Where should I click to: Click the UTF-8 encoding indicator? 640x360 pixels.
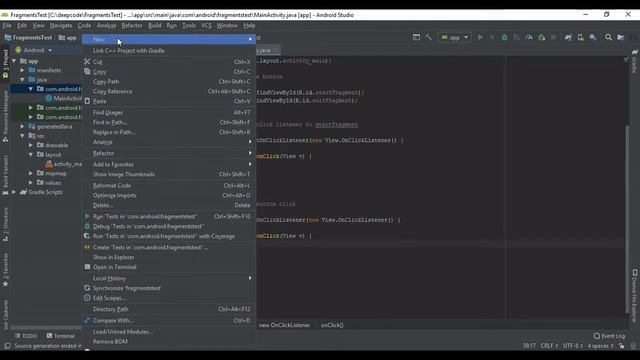[573, 346]
